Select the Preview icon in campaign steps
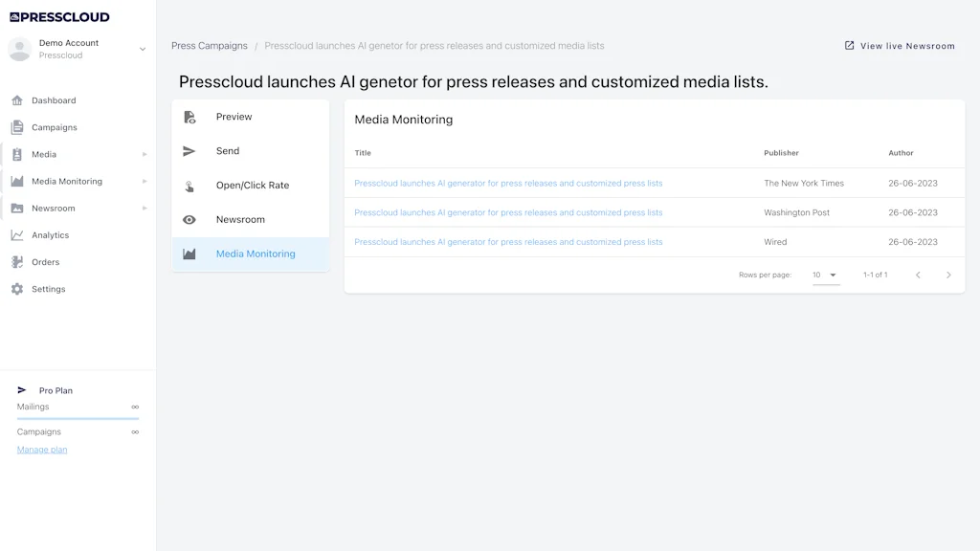The width and height of the screenshot is (980, 551). coord(188,117)
